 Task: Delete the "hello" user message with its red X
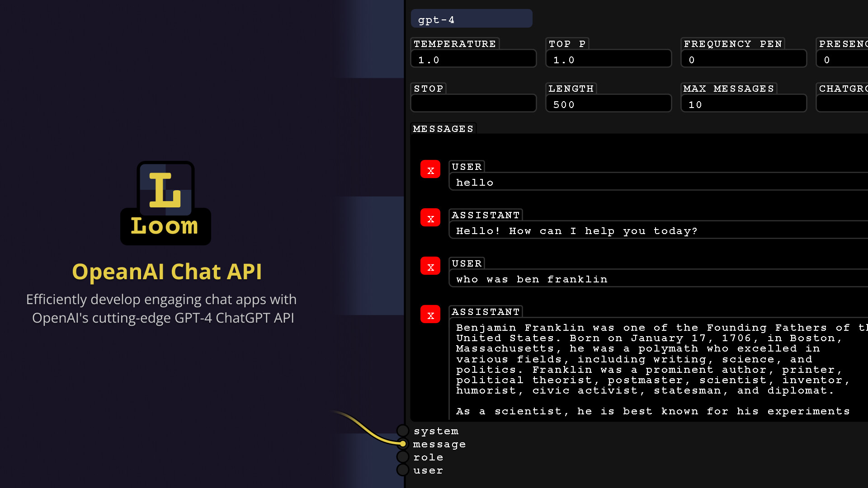tap(430, 169)
